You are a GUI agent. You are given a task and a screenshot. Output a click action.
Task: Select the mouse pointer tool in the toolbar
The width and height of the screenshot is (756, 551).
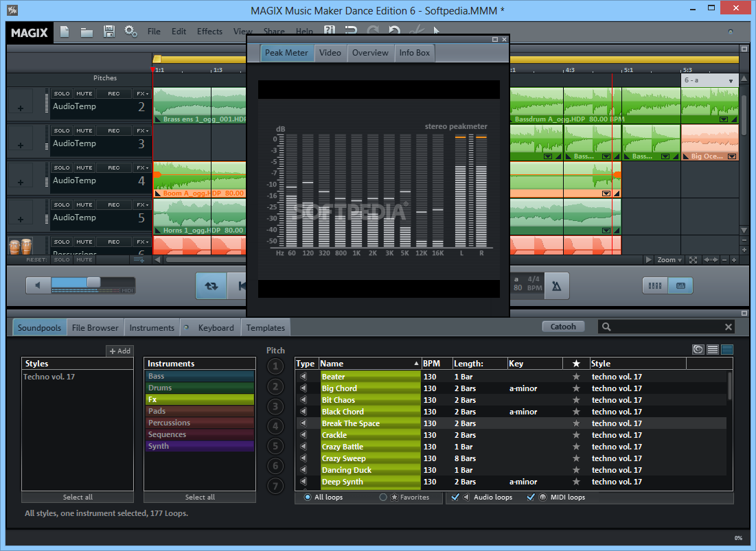pyautogui.click(x=436, y=31)
